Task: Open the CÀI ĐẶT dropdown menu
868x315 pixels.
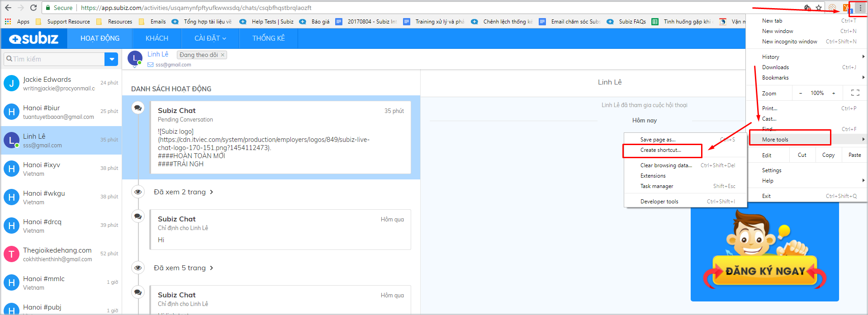Action: [x=210, y=38]
